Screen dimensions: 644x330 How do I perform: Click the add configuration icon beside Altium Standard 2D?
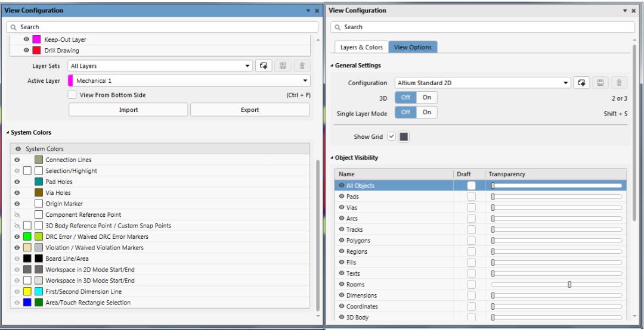point(582,83)
